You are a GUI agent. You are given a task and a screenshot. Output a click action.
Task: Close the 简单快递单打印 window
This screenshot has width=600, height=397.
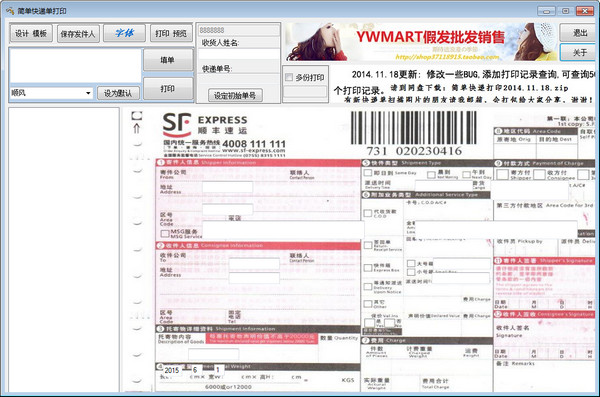coord(585,11)
